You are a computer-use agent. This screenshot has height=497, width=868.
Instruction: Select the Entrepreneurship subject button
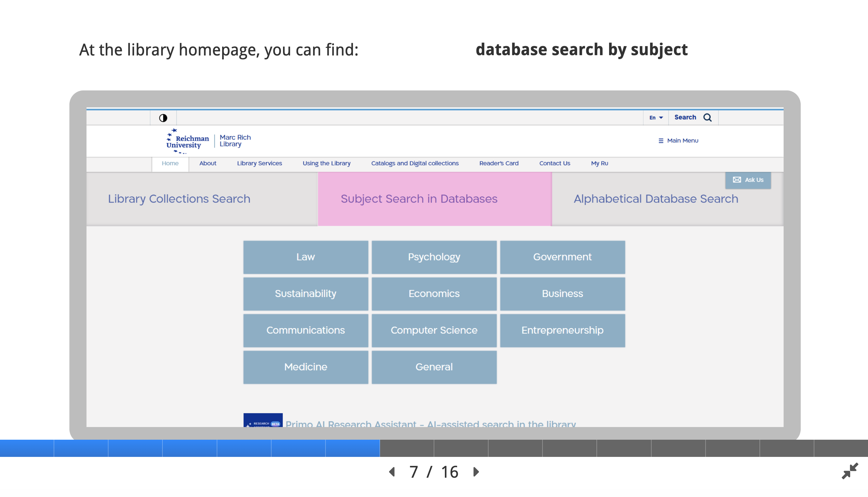(x=562, y=330)
